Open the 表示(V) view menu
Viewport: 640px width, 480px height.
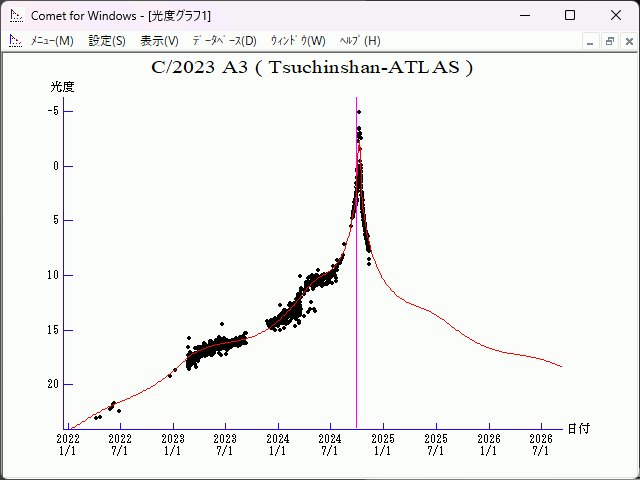(159, 41)
